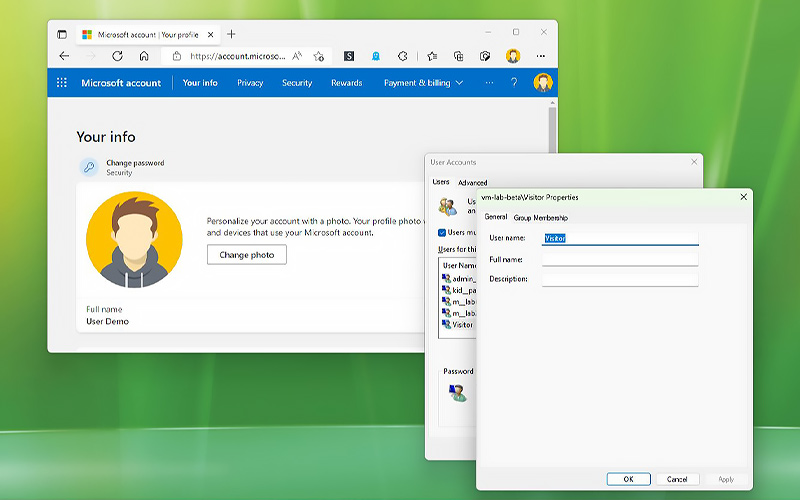The width and height of the screenshot is (800, 500).
Task: Click the Change password key icon
Action: [x=89, y=167]
